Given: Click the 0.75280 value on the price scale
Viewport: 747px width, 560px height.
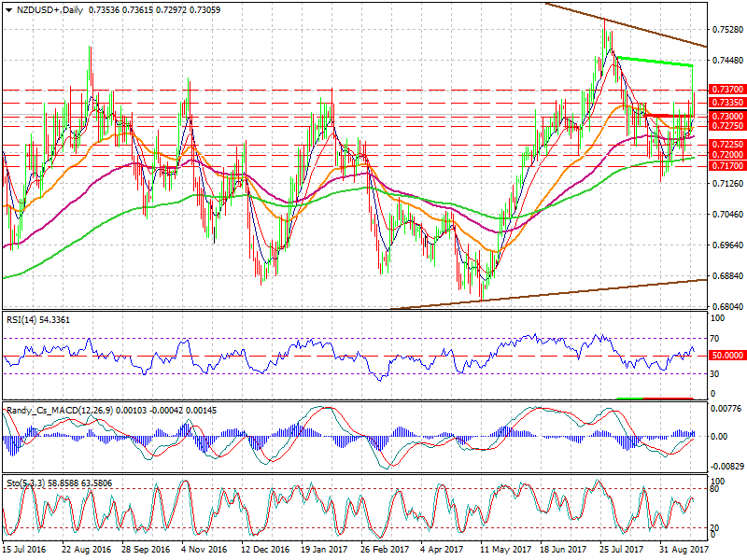Looking at the screenshot, I should point(726,30).
